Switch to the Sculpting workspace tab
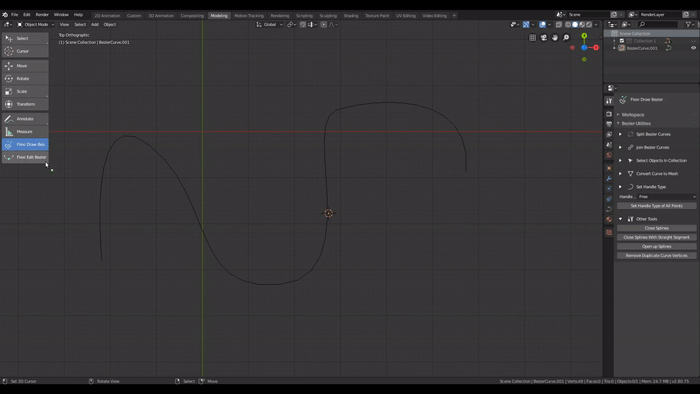The height and width of the screenshot is (394, 700). 328,16
